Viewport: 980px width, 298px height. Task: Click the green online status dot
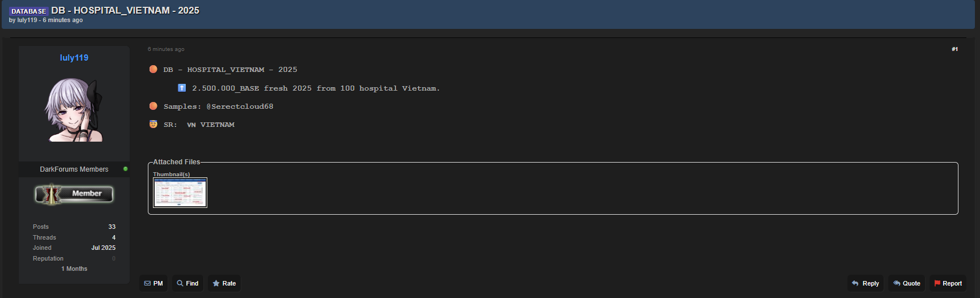click(125, 169)
